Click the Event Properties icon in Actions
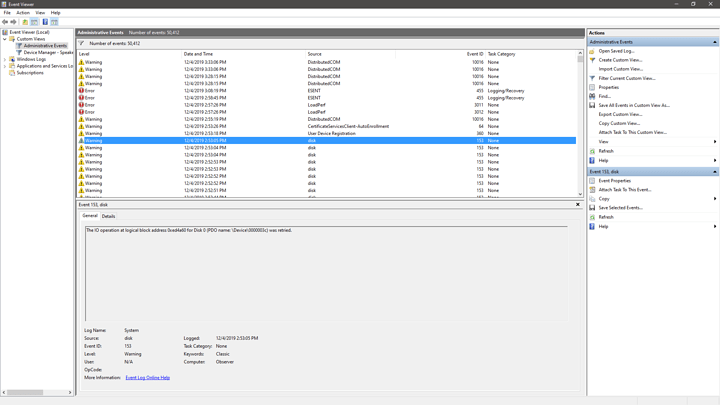This screenshot has width=720, height=405. tap(592, 181)
